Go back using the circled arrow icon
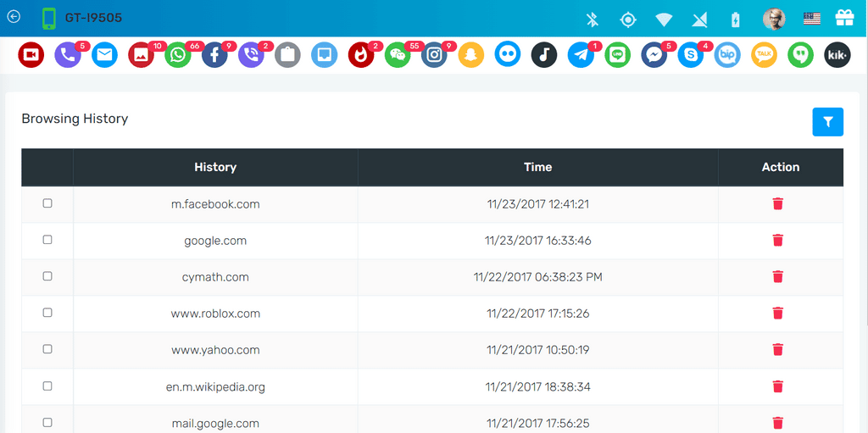Screen dimensions: 868x433 click(14, 17)
